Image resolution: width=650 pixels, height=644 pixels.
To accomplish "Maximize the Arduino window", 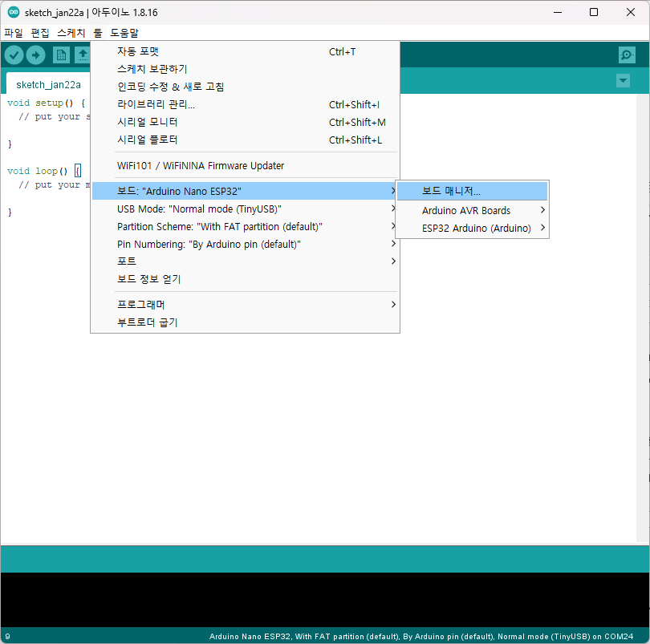I will click(x=594, y=13).
